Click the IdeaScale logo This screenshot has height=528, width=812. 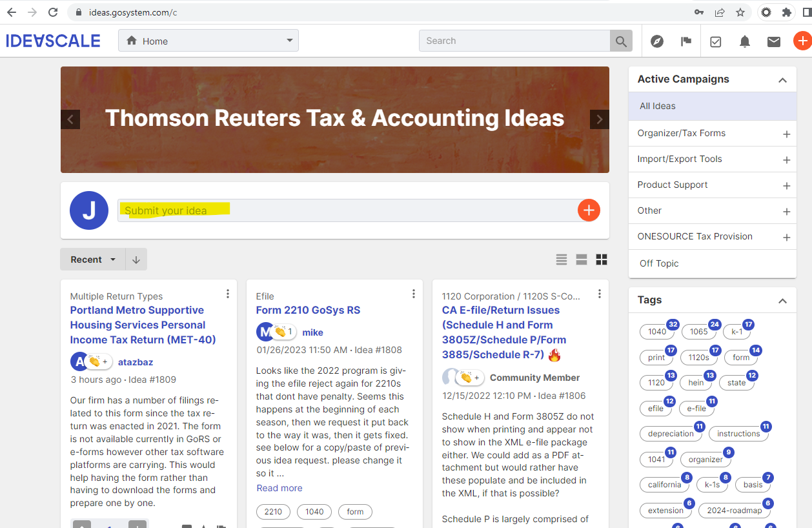[x=53, y=41]
